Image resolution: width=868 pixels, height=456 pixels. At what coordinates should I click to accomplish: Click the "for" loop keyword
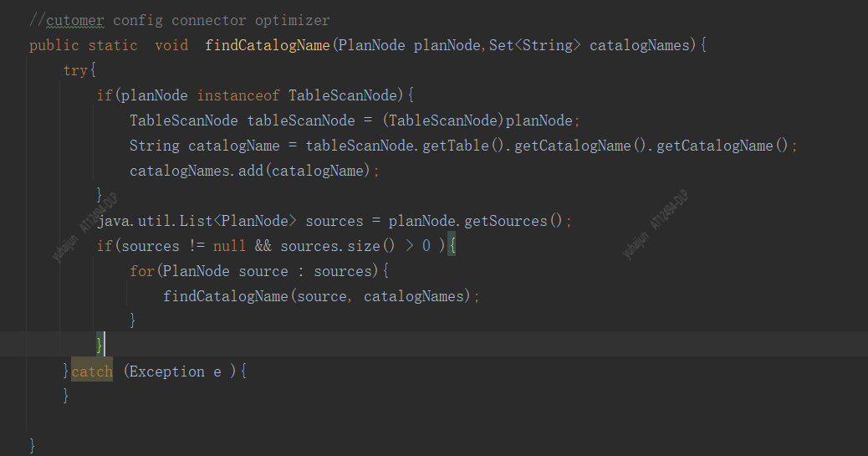(x=142, y=271)
